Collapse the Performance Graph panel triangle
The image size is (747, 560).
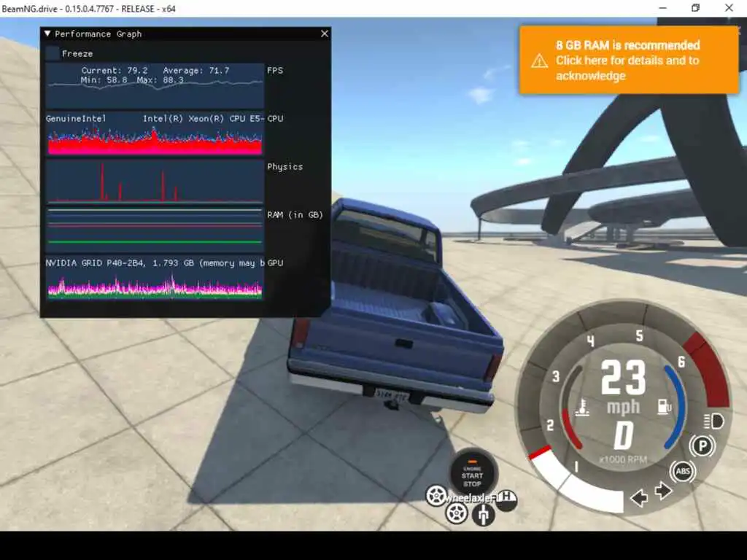pos(47,34)
